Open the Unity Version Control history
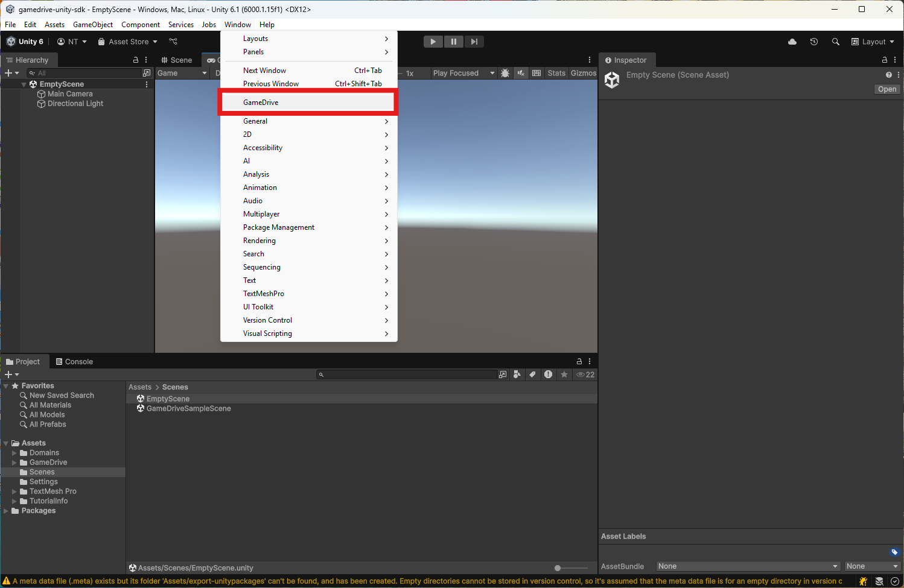 [x=813, y=41]
